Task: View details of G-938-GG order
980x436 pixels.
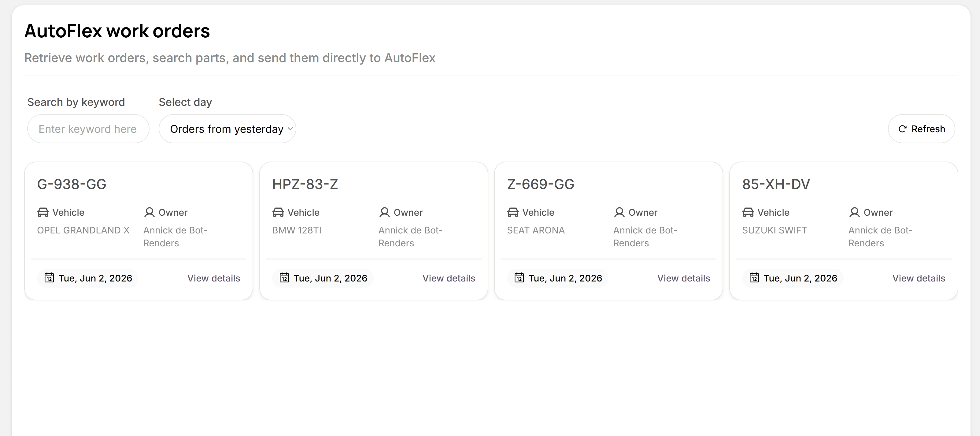Action: pyautogui.click(x=214, y=278)
